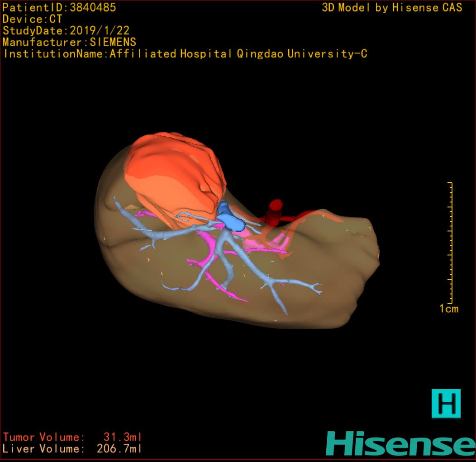Click the Tumor Volume 31.3ml readout
The width and height of the screenshot is (476, 462).
[72, 437]
